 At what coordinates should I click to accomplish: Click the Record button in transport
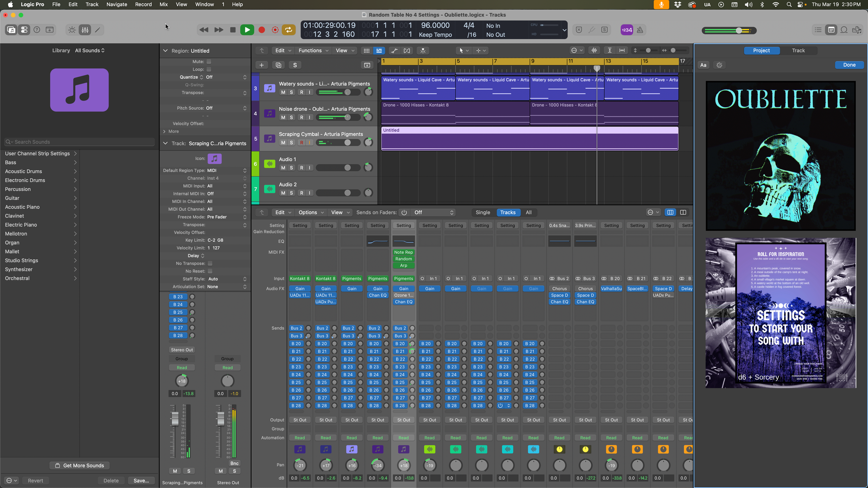[x=262, y=30]
